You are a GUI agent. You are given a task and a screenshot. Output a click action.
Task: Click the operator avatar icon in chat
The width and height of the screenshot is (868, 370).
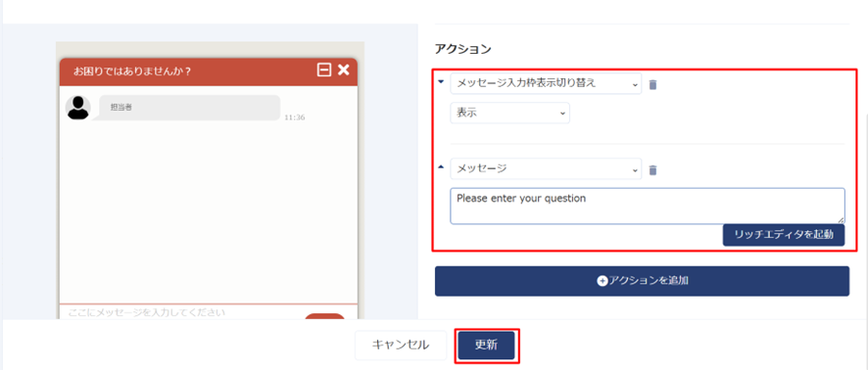point(78,108)
